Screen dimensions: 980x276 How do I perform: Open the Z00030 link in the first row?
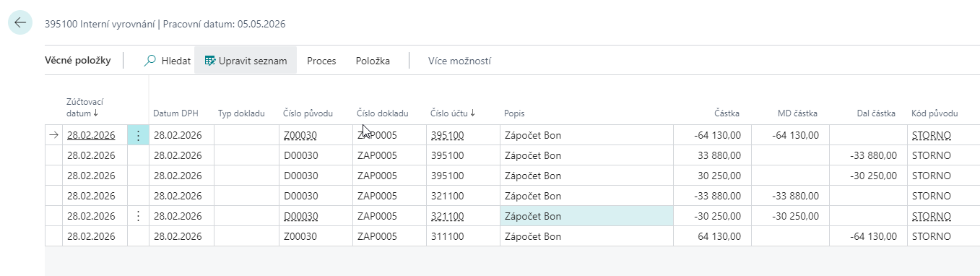300,135
